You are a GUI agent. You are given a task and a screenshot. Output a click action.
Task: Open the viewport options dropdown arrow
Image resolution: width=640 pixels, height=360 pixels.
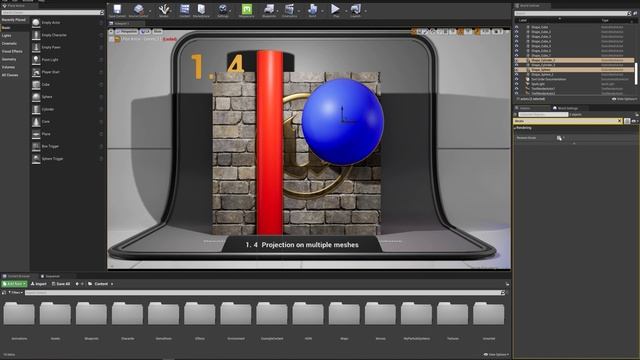(111, 31)
